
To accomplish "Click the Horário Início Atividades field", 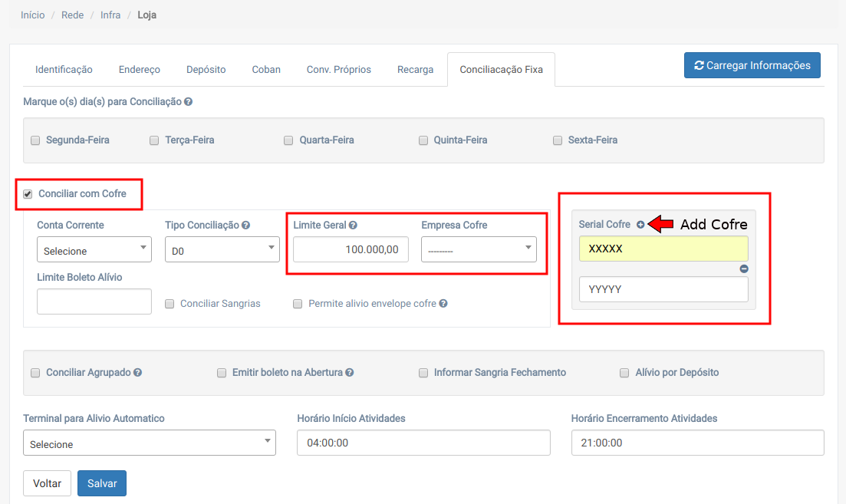I will point(423,443).
